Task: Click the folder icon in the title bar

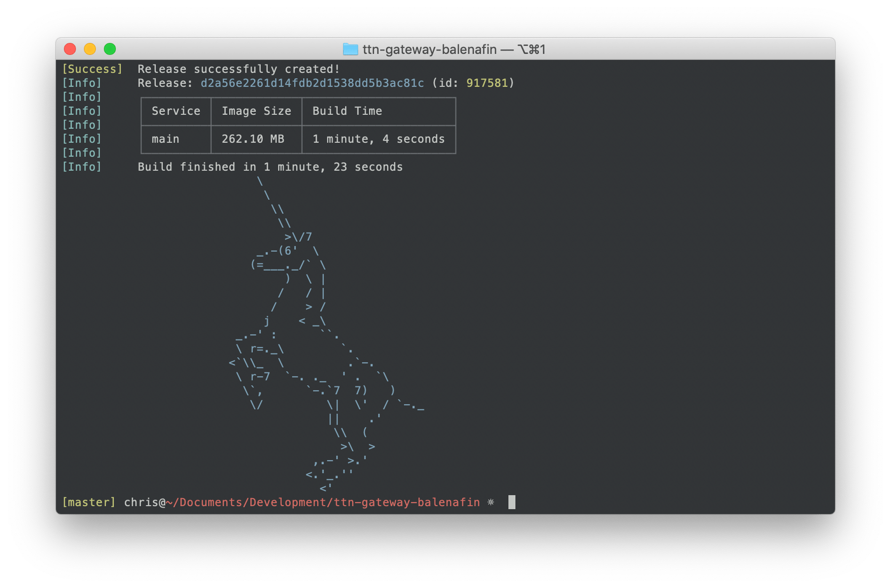Action: click(x=351, y=49)
